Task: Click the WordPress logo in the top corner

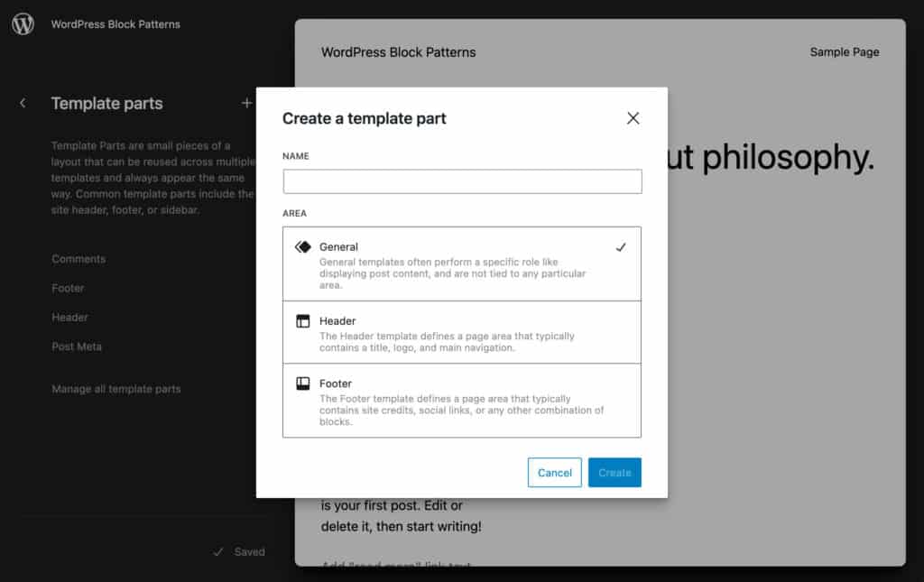Action: (x=22, y=24)
